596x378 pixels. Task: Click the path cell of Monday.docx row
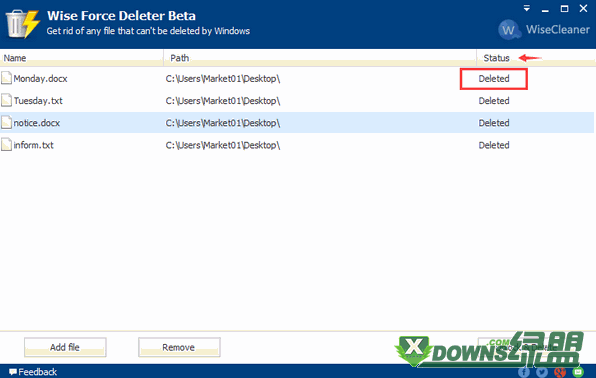[x=223, y=79]
